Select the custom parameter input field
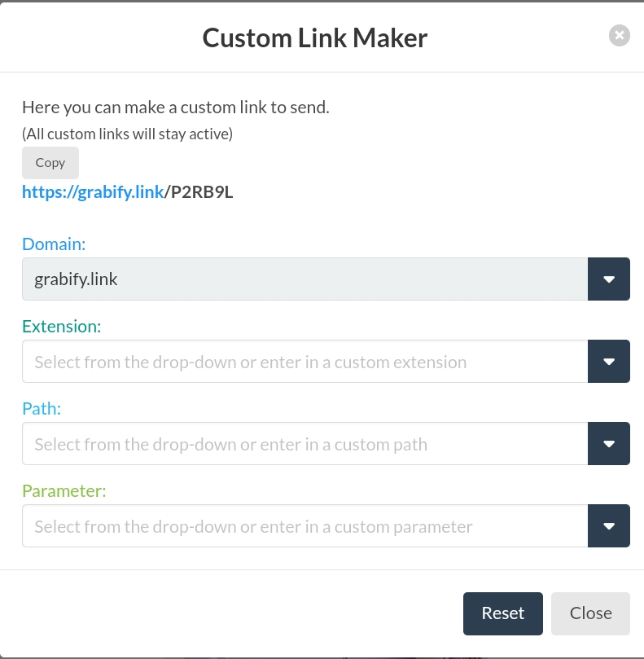Viewport: 644px width, 659px height. click(x=304, y=526)
